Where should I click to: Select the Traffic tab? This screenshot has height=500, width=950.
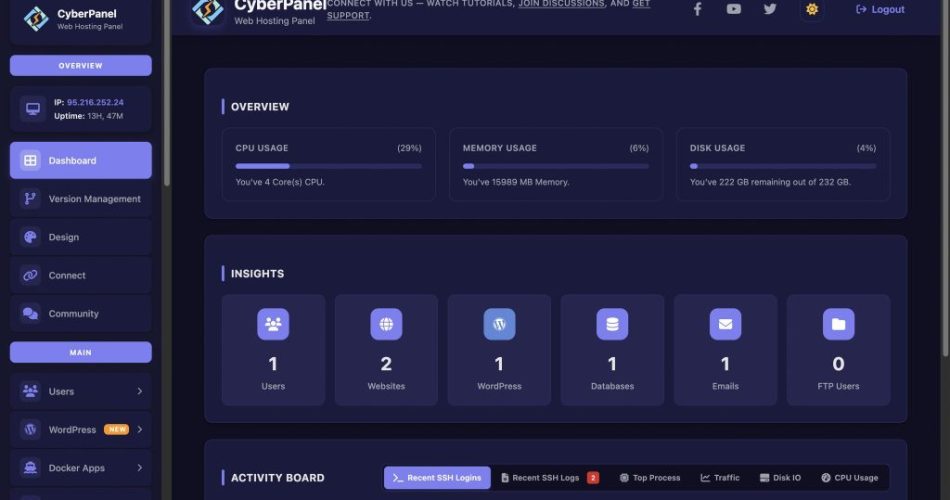click(x=720, y=478)
